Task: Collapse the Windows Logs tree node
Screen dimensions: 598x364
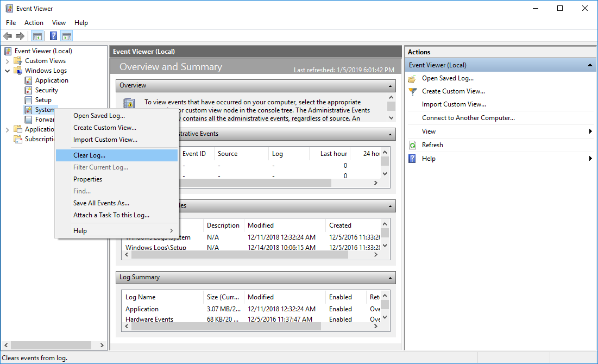Action: coord(6,70)
